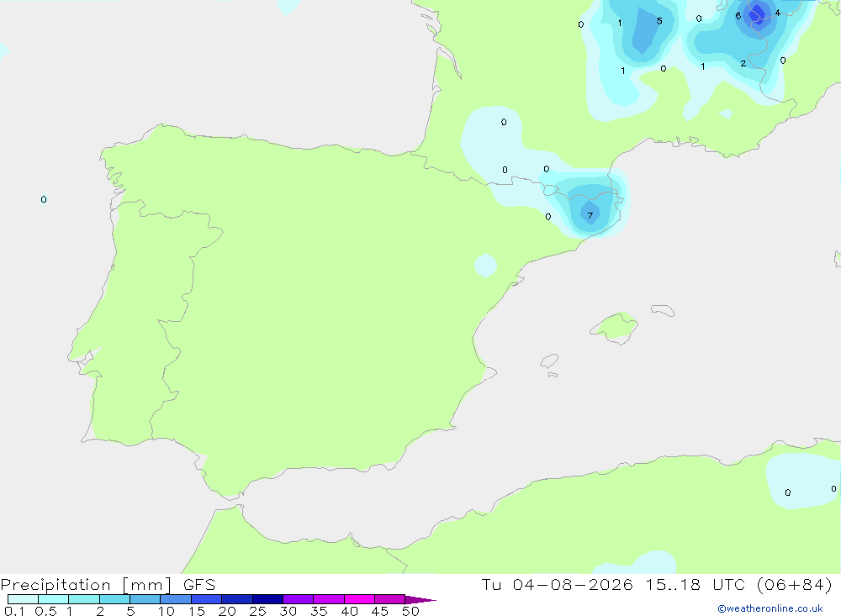
Task: Pick the 45–50 mm legend color swatch
Action: 390,599
